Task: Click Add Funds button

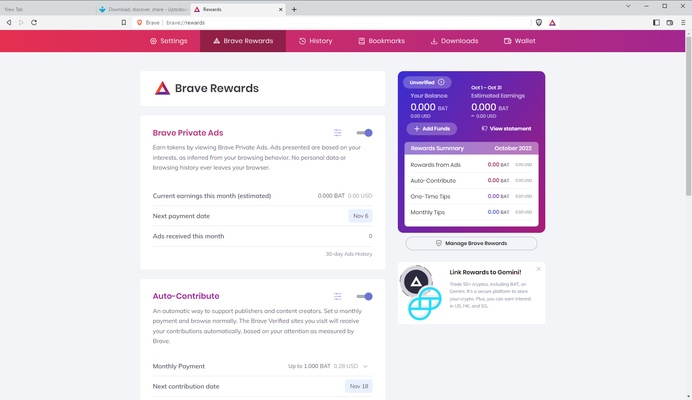Action: click(432, 128)
